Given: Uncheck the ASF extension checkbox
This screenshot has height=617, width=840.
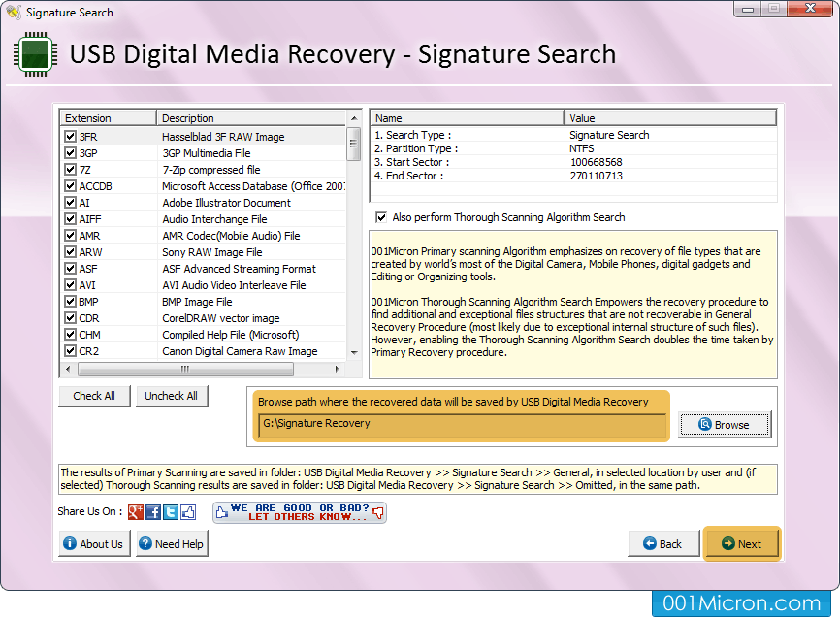Looking at the screenshot, I should click(x=70, y=269).
